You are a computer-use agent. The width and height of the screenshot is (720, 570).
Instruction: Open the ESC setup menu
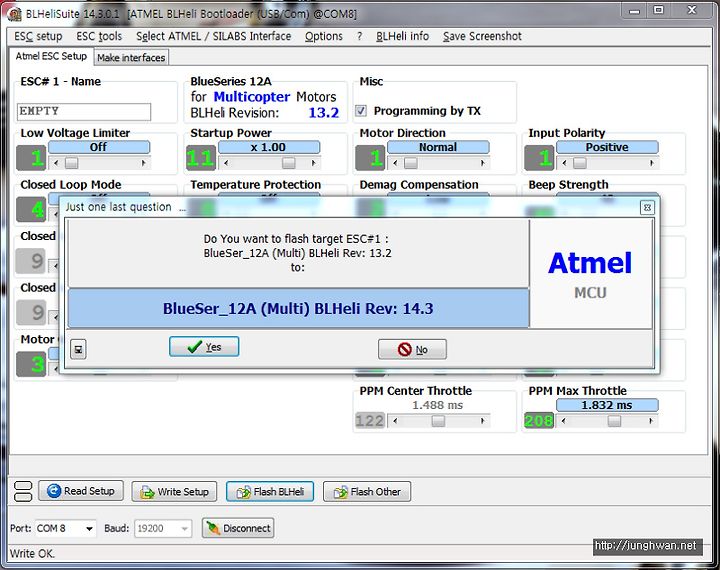(38, 36)
